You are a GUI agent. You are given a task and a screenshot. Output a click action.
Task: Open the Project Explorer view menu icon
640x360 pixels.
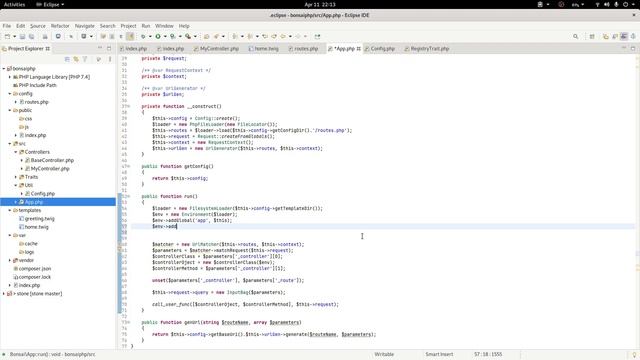110,59
